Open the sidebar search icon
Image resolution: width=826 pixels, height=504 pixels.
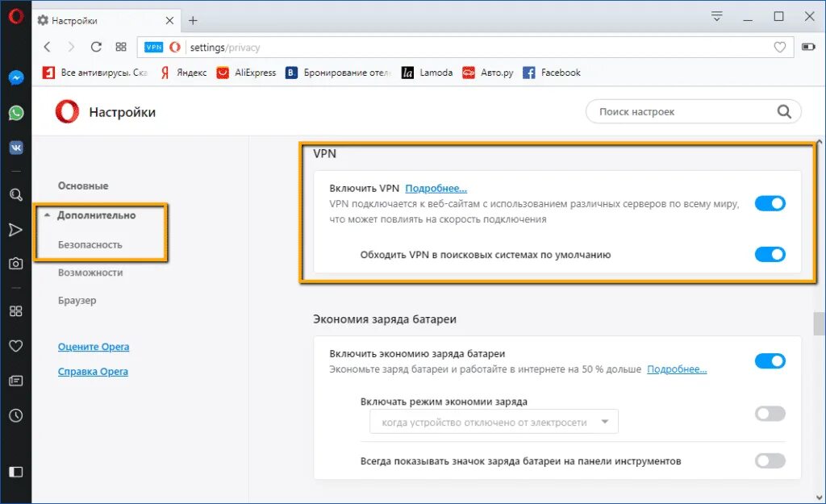[16, 195]
